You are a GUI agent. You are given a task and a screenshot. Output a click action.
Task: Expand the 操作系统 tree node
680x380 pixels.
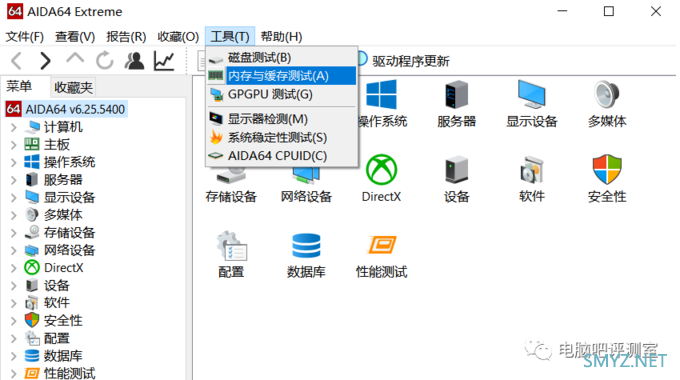click(x=14, y=163)
